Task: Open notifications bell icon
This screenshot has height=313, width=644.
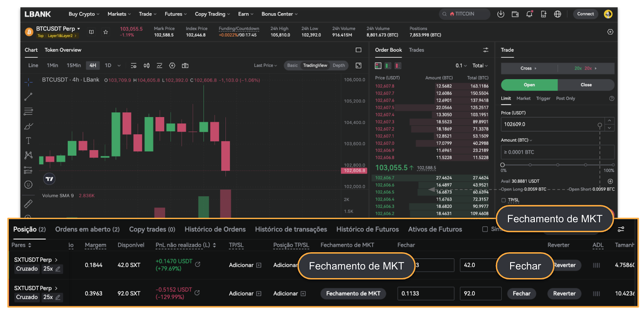Action: tap(529, 14)
